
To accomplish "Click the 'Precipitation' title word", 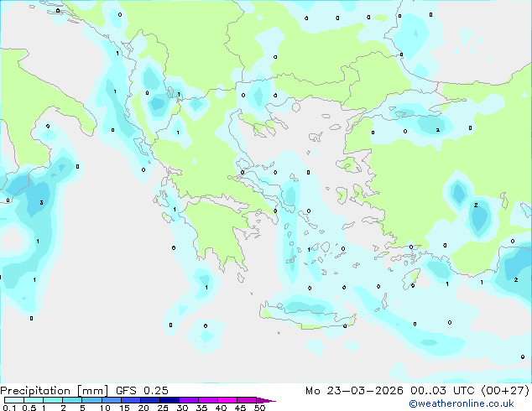I will coord(35,391).
